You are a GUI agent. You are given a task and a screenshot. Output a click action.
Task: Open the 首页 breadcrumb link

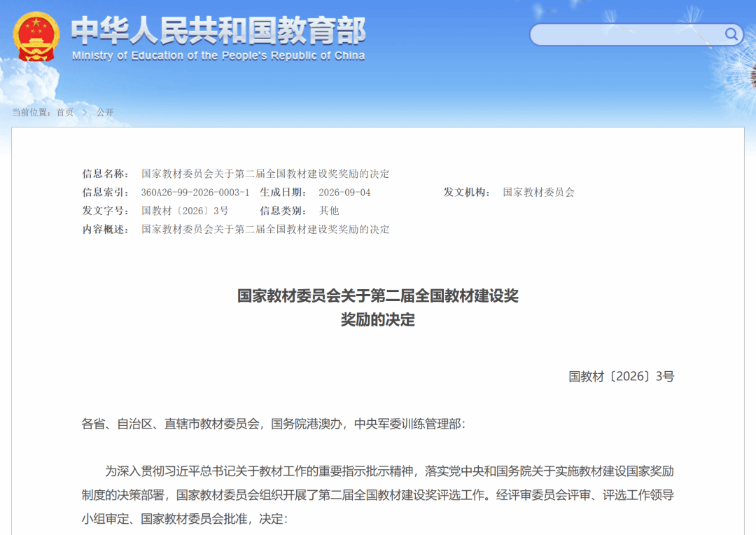[x=65, y=113]
